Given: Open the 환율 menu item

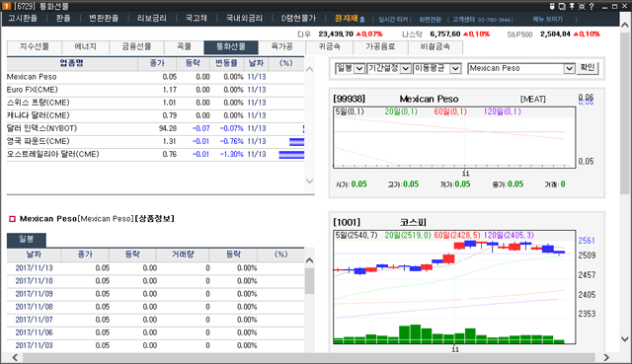Looking at the screenshot, I should click(63, 19).
